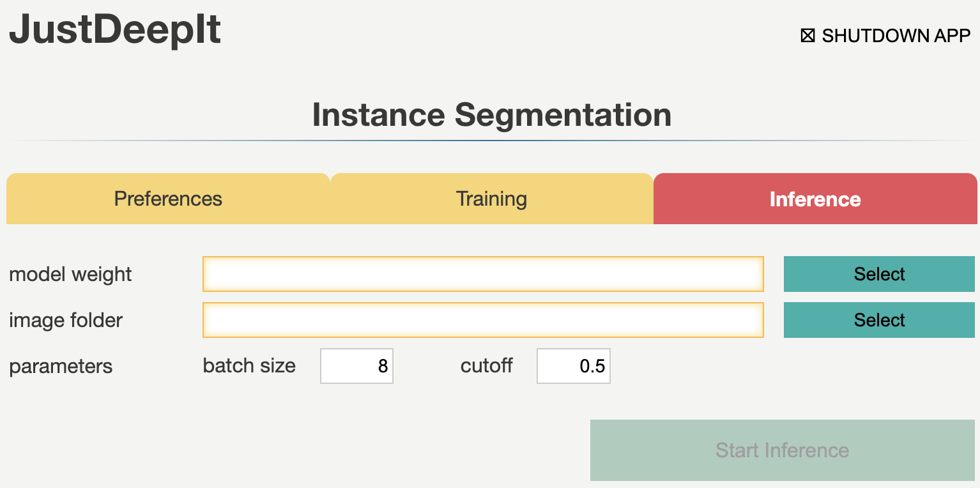980x488 pixels.
Task: Click the Start Inference button
Action: pyautogui.click(x=783, y=450)
